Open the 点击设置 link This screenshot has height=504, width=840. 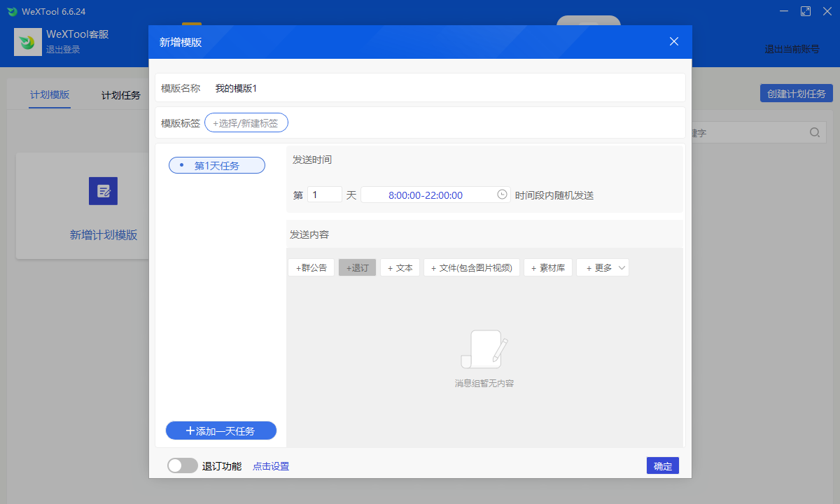271,466
